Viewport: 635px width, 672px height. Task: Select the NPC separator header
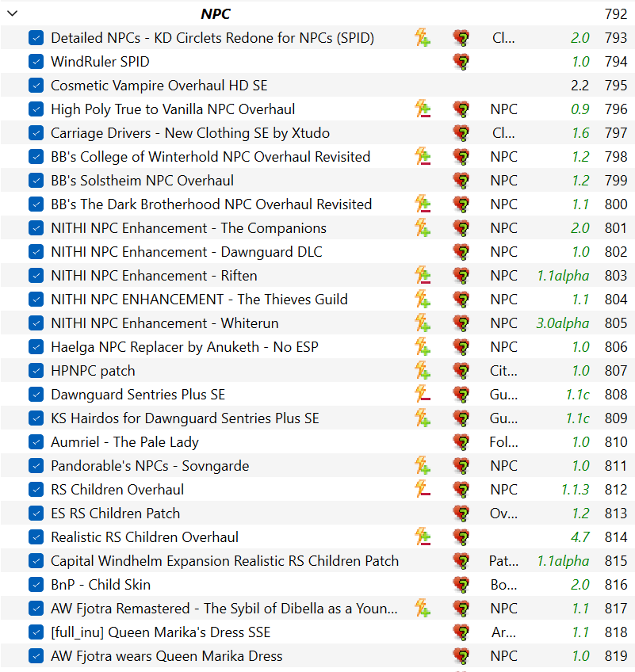(x=216, y=13)
